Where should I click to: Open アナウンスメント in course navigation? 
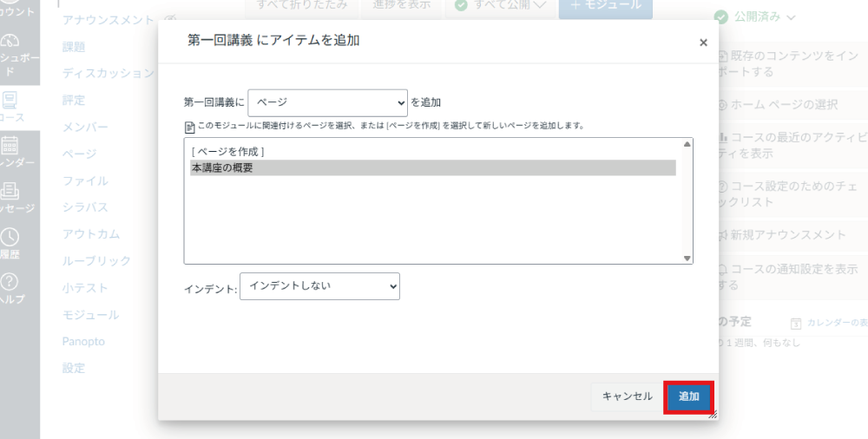(x=108, y=20)
